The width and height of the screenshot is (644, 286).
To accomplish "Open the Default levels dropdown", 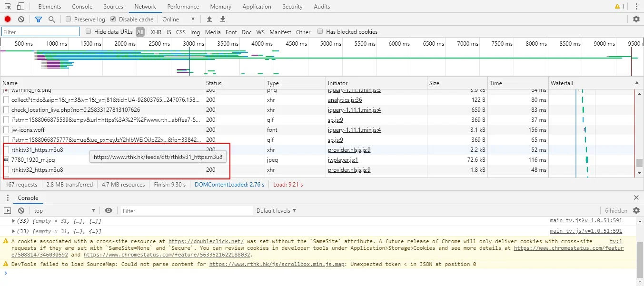I will (276, 211).
